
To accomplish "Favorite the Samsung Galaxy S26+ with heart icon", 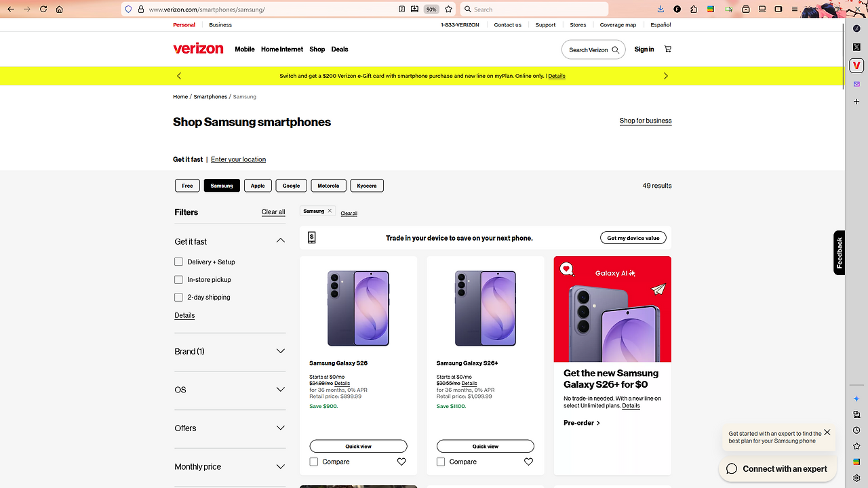I will click(528, 462).
